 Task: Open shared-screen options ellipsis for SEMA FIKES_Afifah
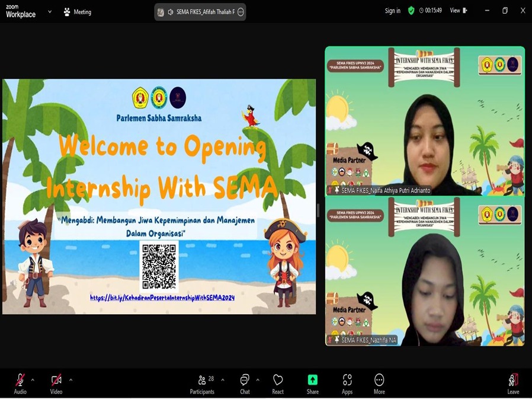[241, 12]
